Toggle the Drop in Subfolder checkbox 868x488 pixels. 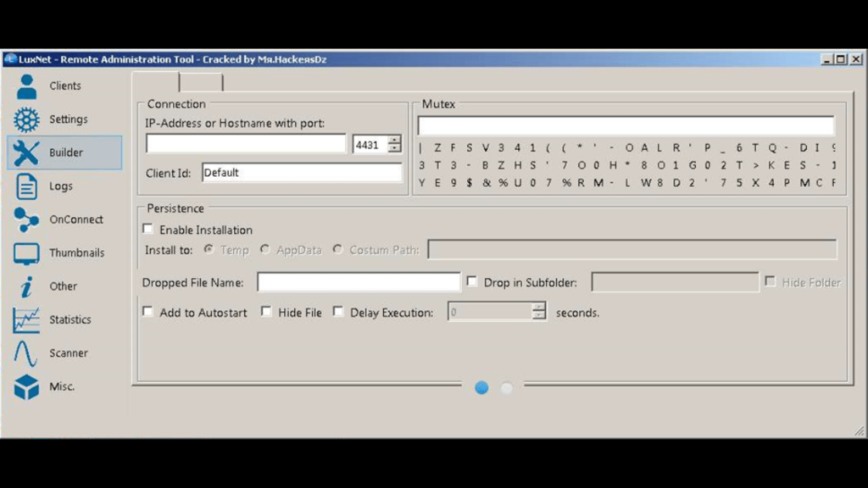471,281
